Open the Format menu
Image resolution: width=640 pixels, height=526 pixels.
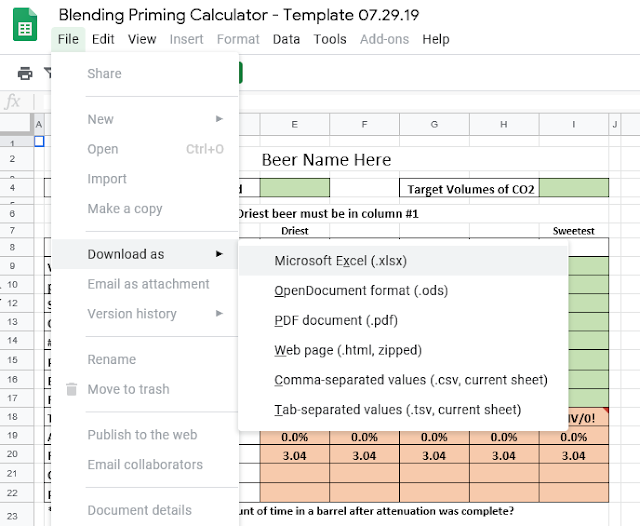pos(238,39)
